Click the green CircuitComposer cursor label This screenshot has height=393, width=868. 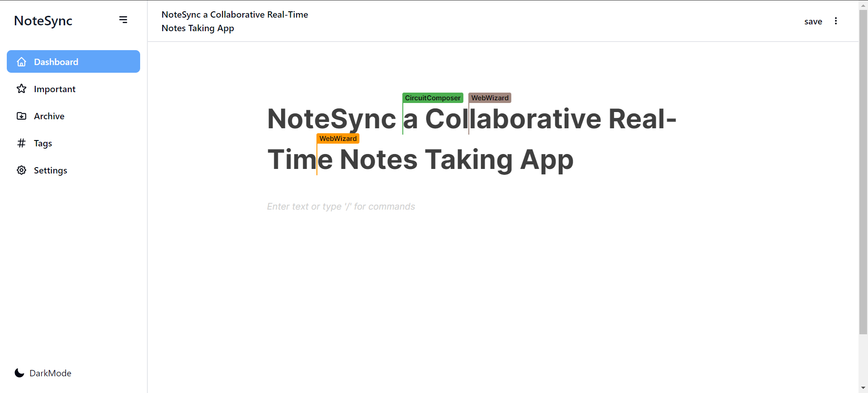pyautogui.click(x=433, y=98)
